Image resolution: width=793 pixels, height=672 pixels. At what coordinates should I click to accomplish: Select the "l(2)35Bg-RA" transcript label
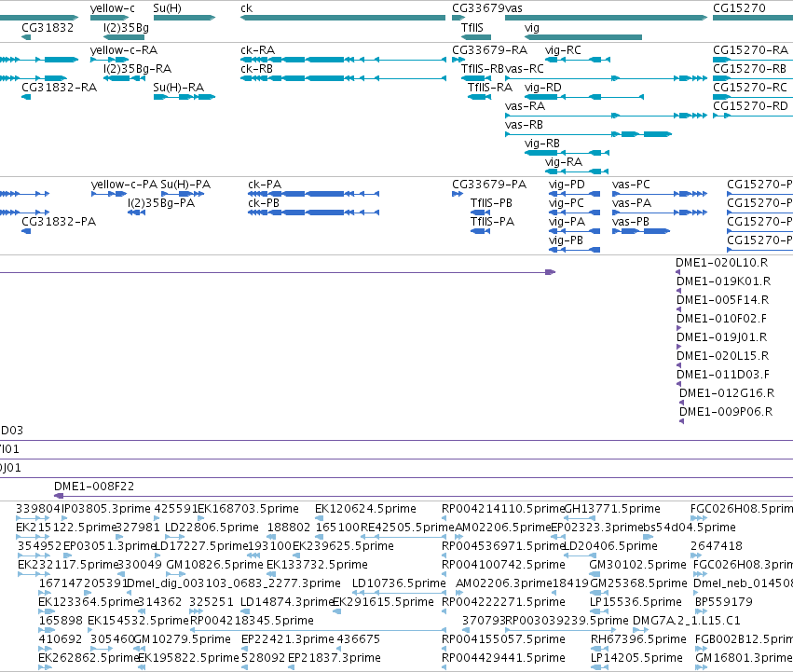click(x=137, y=69)
